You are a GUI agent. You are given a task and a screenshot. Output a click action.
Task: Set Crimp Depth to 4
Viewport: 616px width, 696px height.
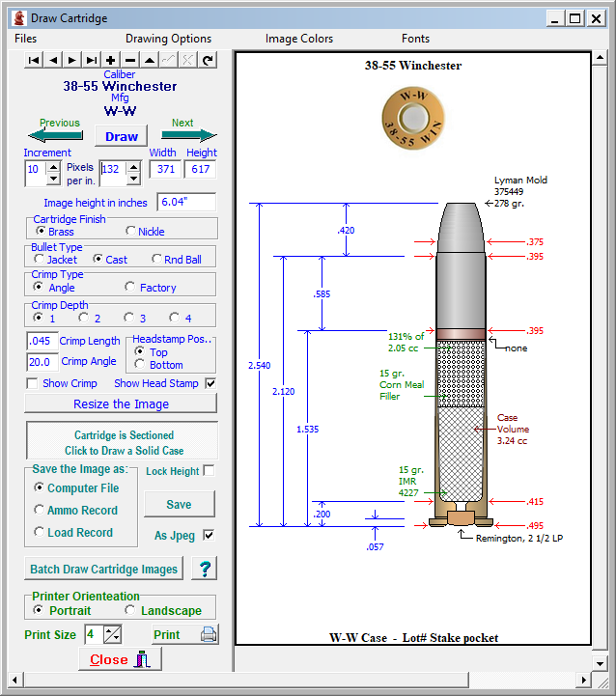pyautogui.click(x=174, y=318)
